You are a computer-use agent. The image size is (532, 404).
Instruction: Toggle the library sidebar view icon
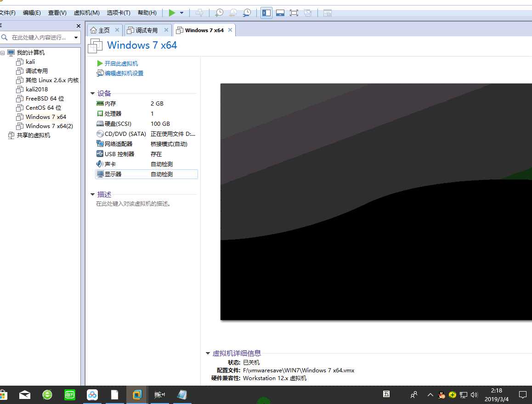[x=266, y=13]
